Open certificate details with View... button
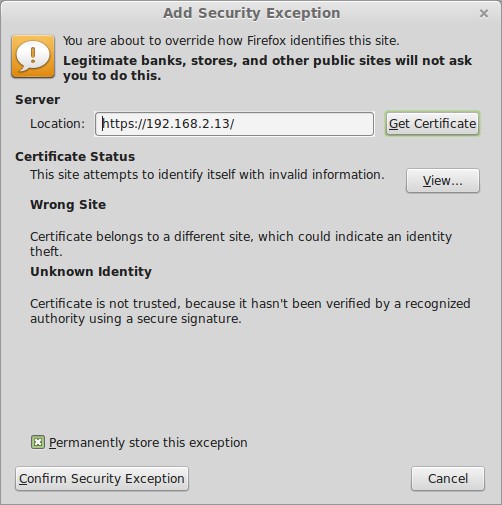The height and width of the screenshot is (505, 502). (x=443, y=181)
